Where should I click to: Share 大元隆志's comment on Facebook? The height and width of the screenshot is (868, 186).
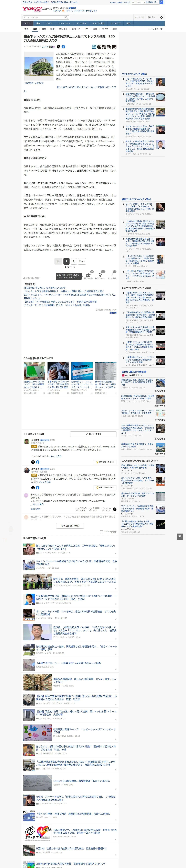coord(38,462)
